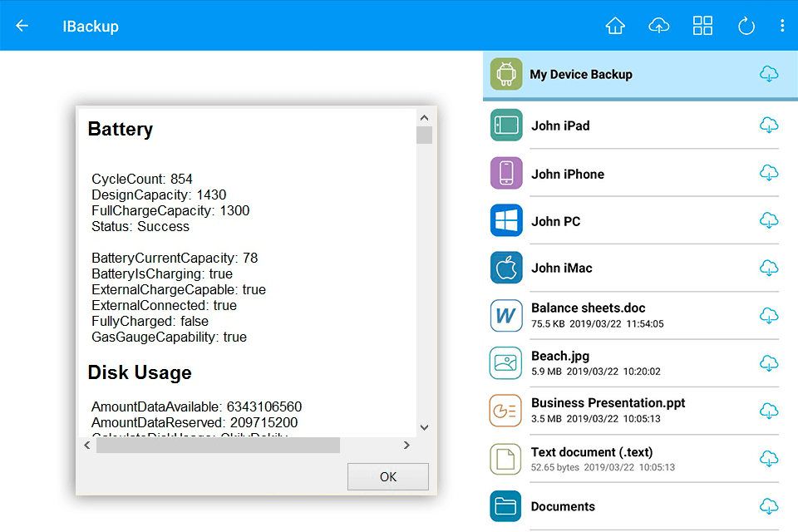Click the image icon beside Beach.jpg

(505, 363)
